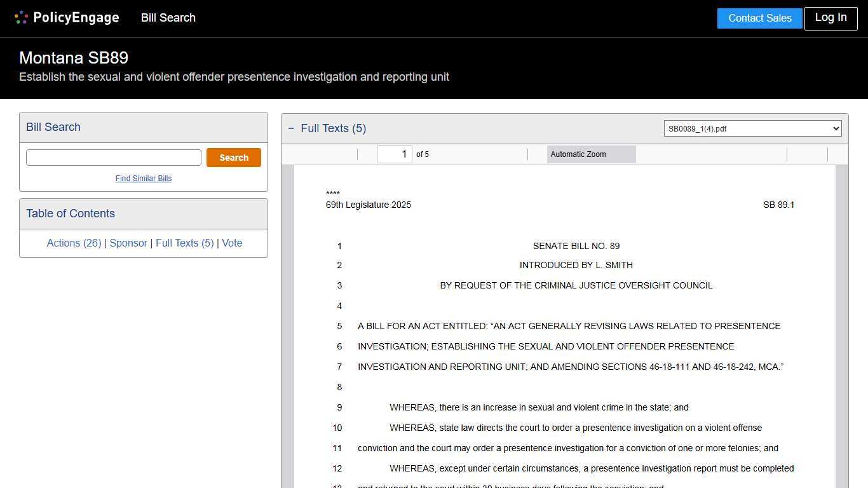
Task: Click the PDF viewer scrollbar
Action: click(x=843, y=318)
